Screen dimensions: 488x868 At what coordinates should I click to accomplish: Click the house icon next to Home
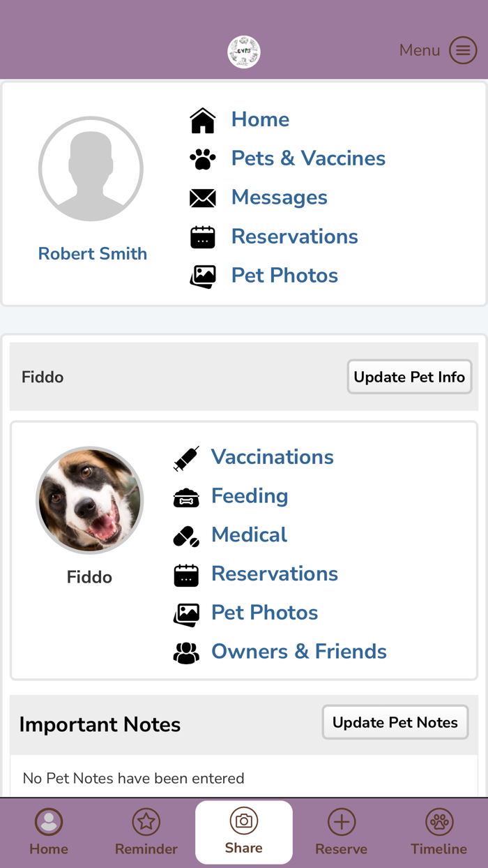201,119
